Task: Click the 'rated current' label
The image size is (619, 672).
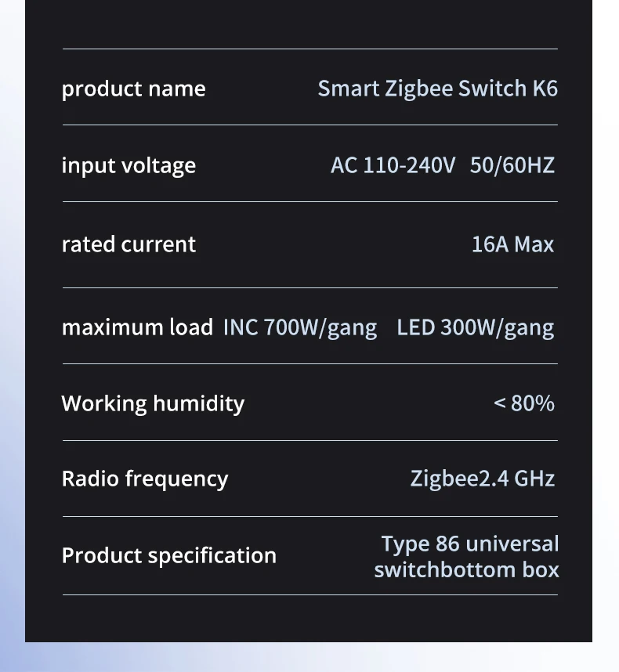Action: pos(129,244)
